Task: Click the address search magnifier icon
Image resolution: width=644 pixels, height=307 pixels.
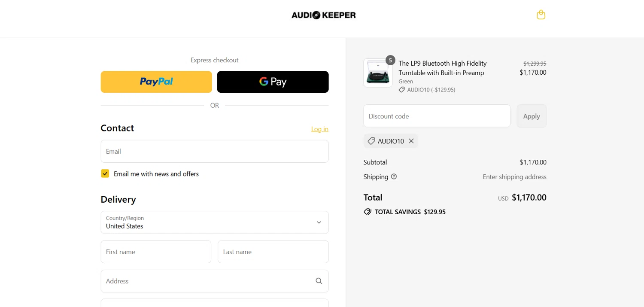Action: (x=319, y=281)
